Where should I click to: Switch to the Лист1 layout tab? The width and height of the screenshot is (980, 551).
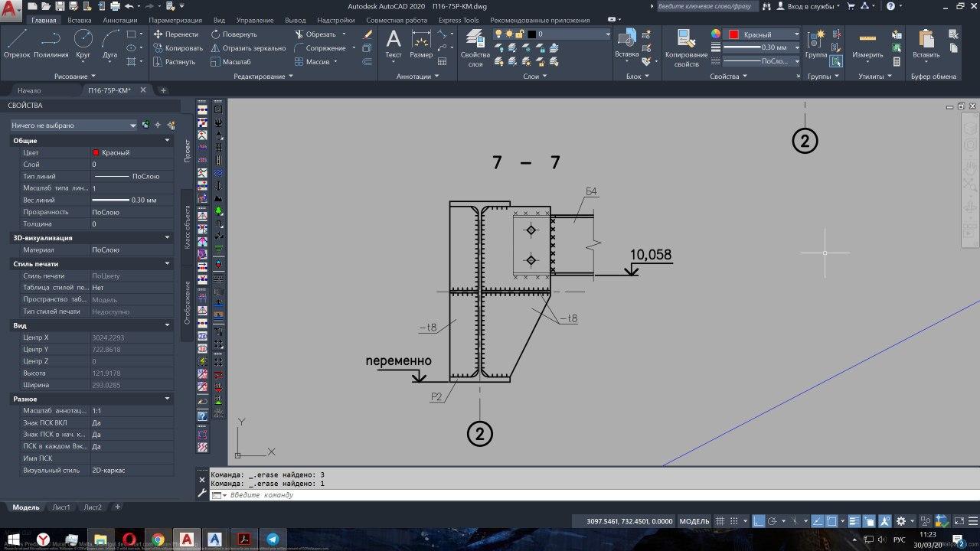pos(60,507)
